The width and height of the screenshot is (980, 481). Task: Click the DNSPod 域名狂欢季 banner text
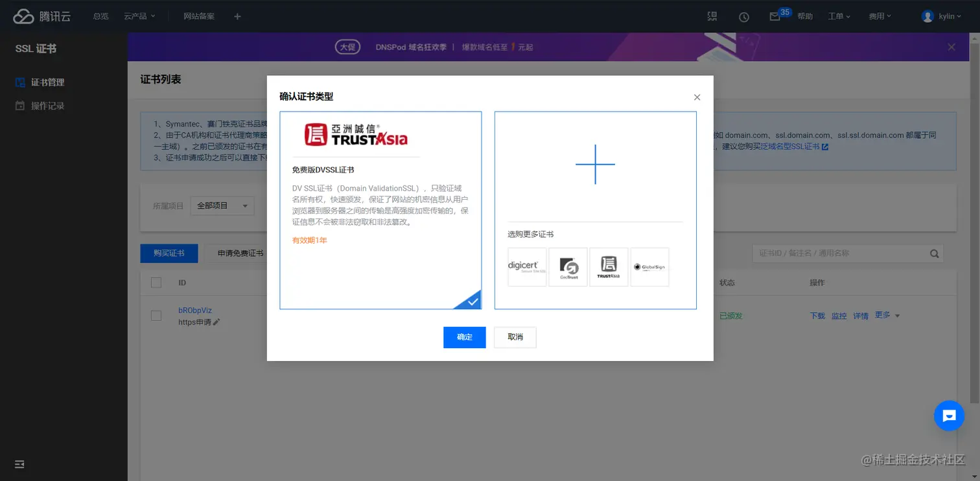coord(412,47)
